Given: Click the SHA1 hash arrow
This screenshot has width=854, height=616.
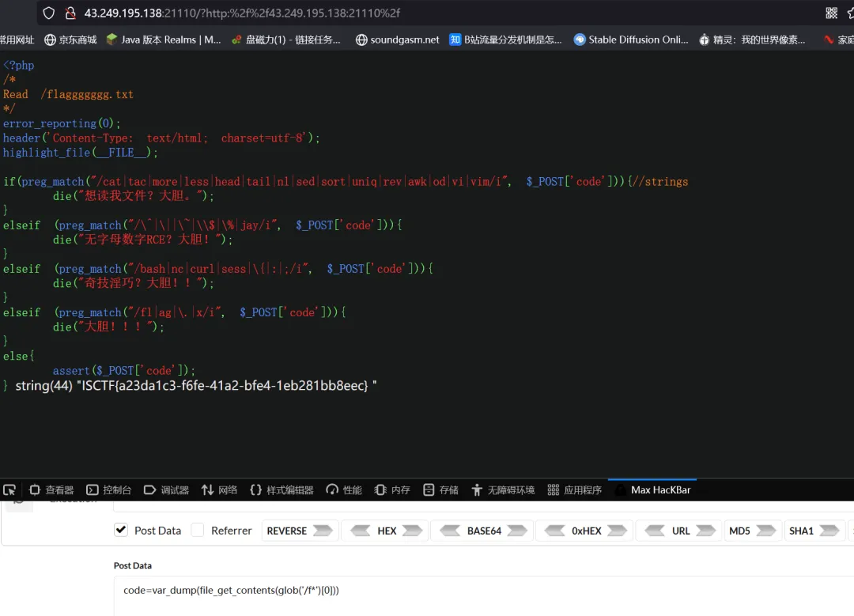Looking at the screenshot, I should click(x=829, y=531).
